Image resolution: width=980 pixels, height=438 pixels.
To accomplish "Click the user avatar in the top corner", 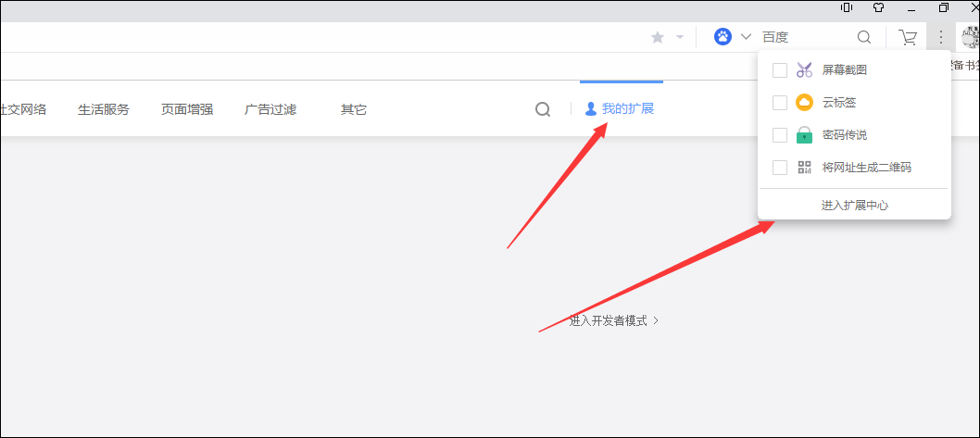I will pos(971,38).
